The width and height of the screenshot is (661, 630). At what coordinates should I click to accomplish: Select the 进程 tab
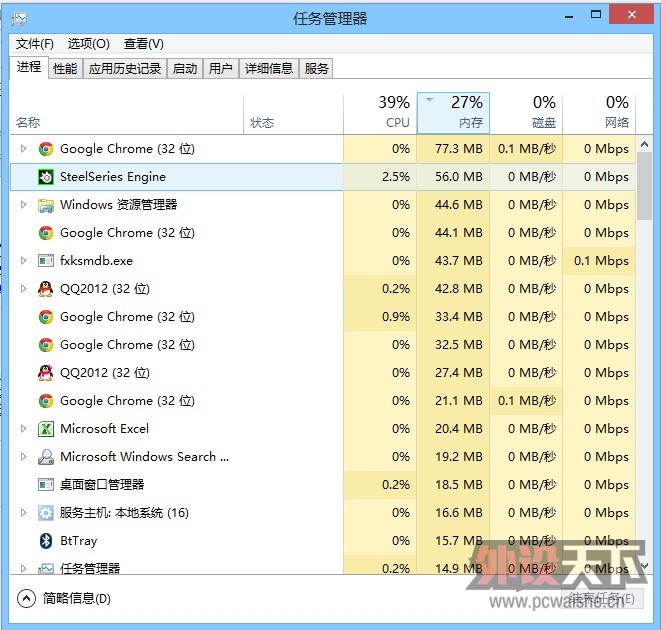[x=29, y=67]
